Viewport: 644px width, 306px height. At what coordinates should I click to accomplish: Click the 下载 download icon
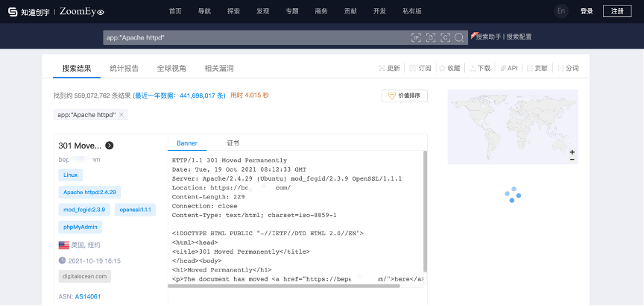(x=473, y=68)
